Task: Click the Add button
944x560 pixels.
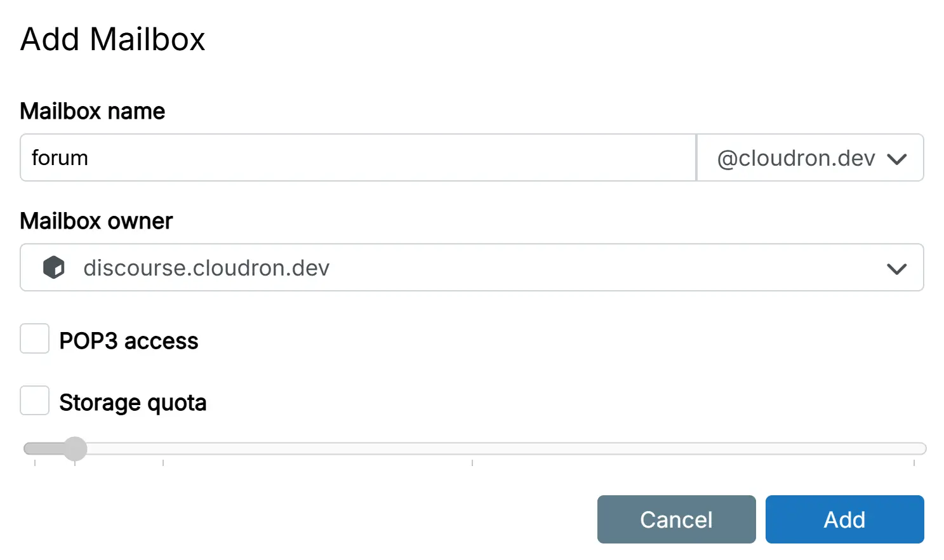Action: pos(844,519)
